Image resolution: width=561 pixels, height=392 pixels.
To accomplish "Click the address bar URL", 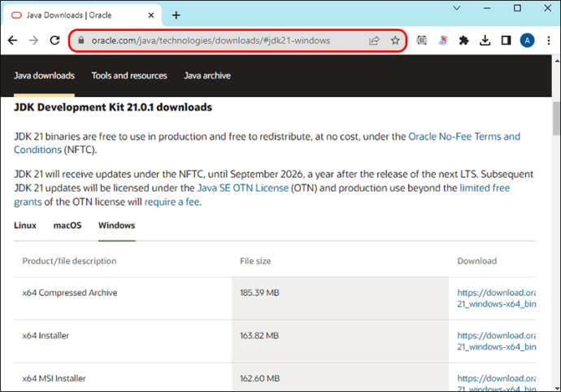I will (211, 41).
